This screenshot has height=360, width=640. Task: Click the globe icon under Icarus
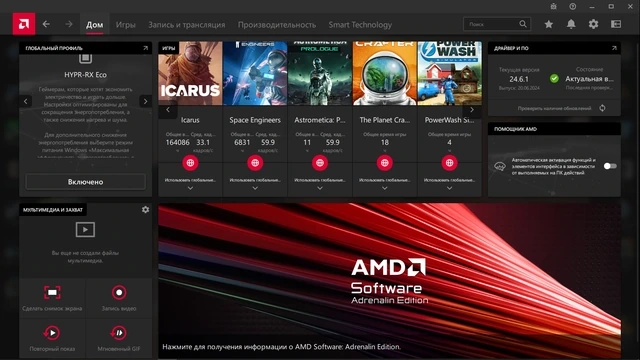point(190,163)
